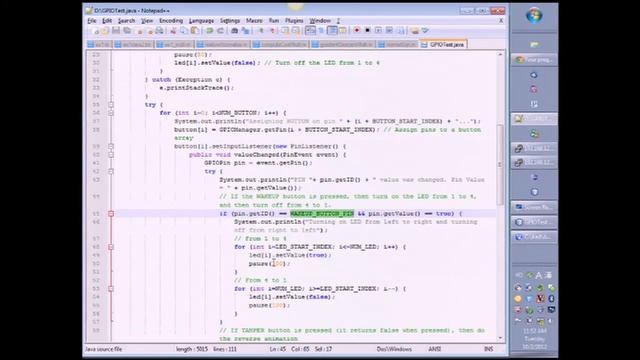
Task: Click the Save Recorded Macro icon
Action: tap(400, 31)
